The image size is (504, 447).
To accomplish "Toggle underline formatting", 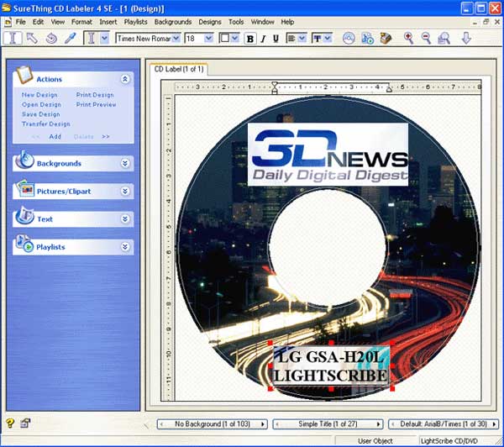I will [276, 39].
